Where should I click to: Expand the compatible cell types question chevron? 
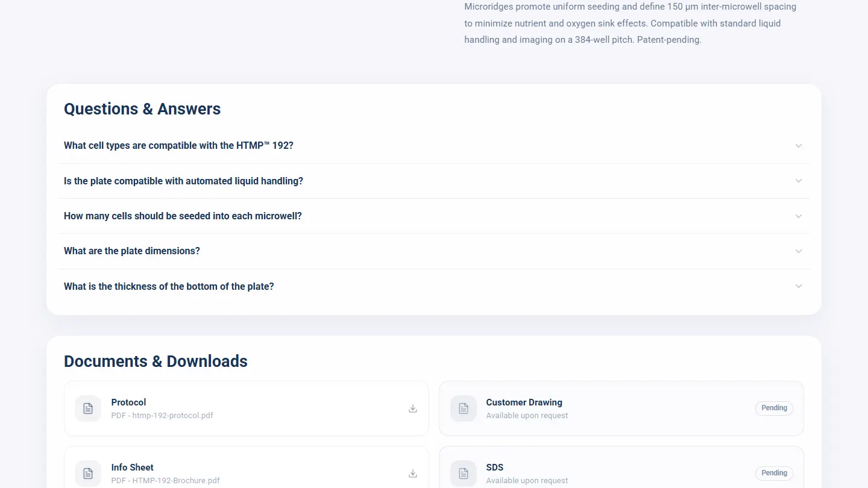pyautogui.click(x=799, y=146)
